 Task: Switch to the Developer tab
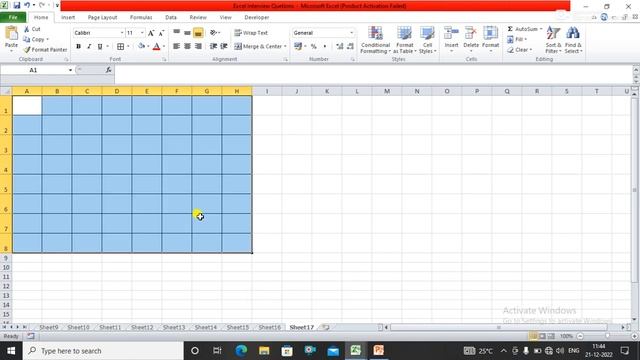click(256, 18)
